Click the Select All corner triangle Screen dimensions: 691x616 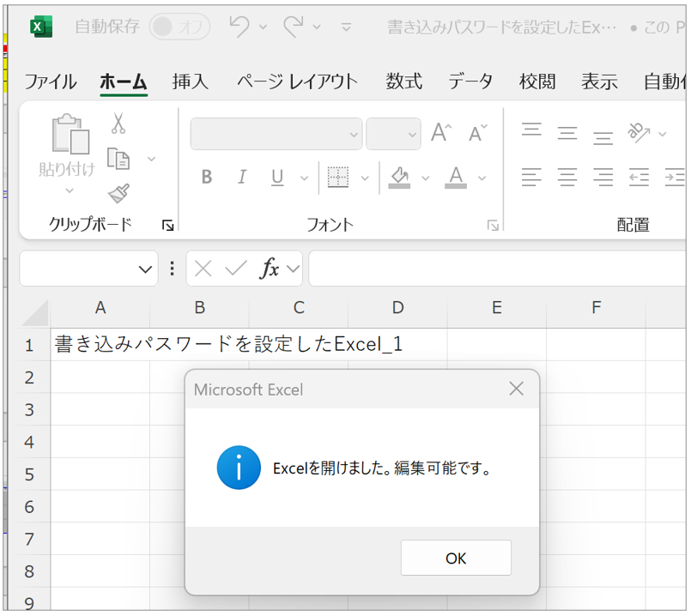35,312
